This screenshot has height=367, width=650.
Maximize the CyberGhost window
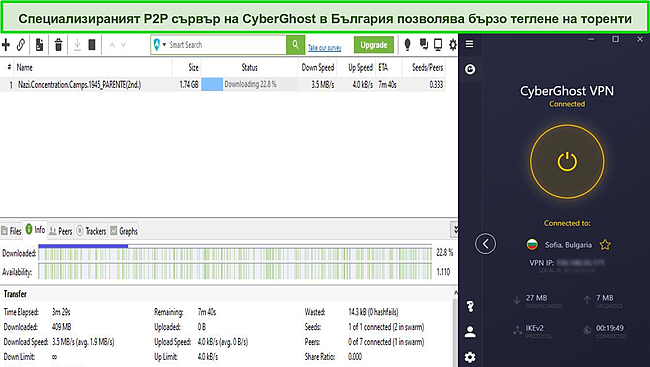(x=616, y=39)
